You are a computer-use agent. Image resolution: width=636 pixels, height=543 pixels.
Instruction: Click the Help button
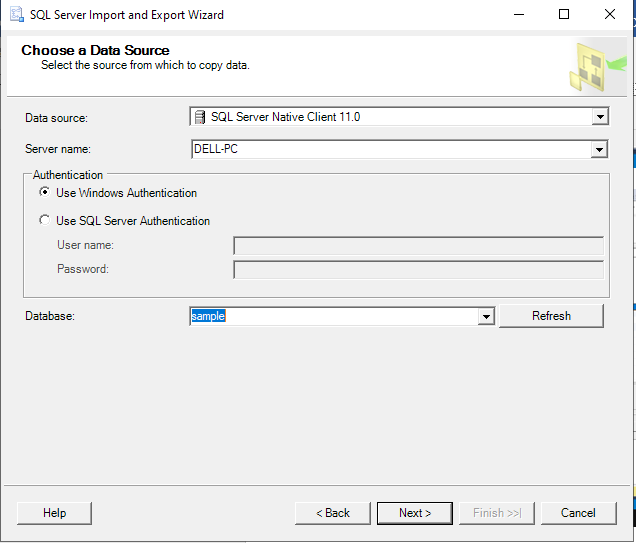coord(54,513)
